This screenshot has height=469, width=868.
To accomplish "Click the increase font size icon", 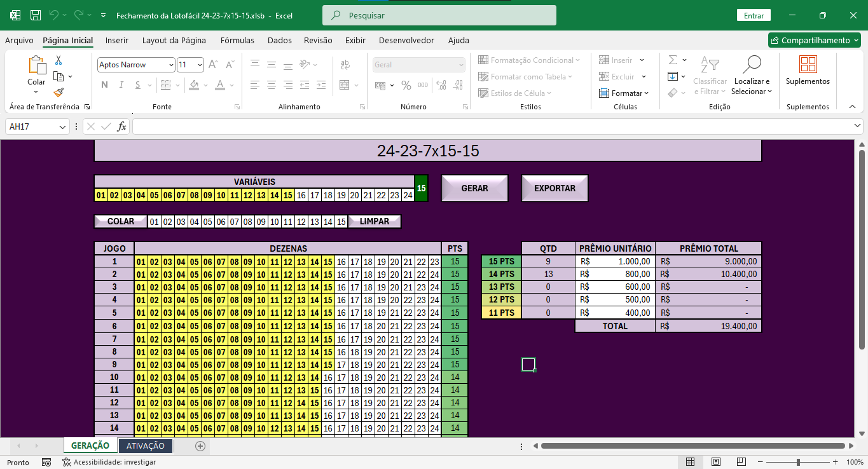I will pyautogui.click(x=214, y=65).
